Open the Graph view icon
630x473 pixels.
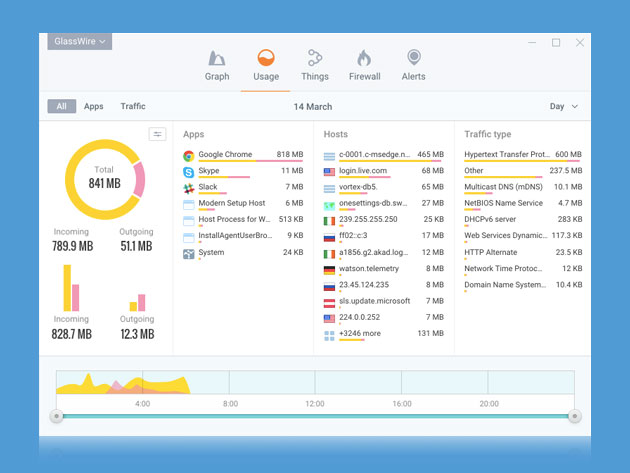click(x=217, y=59)
